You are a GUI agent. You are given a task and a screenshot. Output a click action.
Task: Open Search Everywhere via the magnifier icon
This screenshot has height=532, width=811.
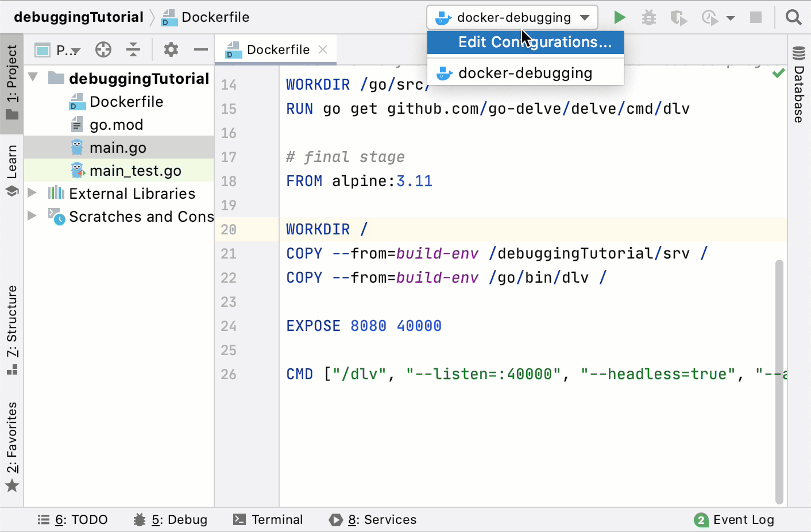click(793, 17)
